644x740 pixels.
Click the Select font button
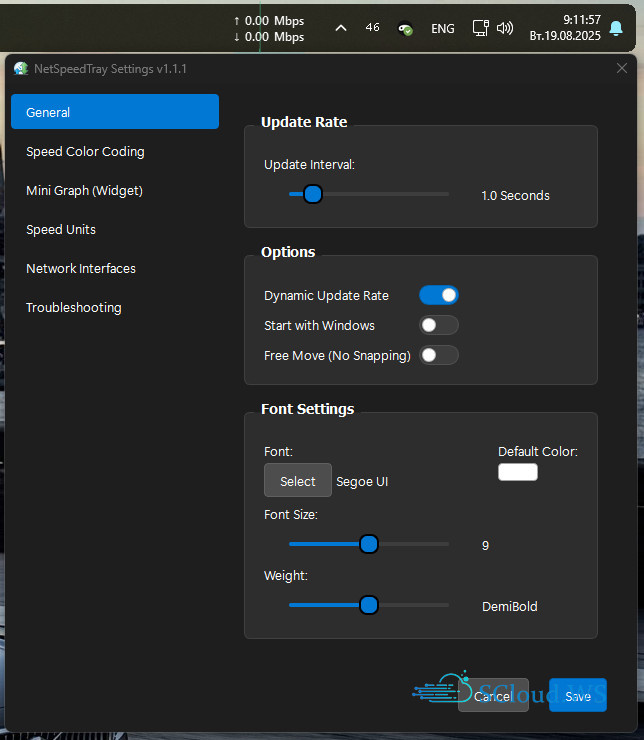coord(298,480)
